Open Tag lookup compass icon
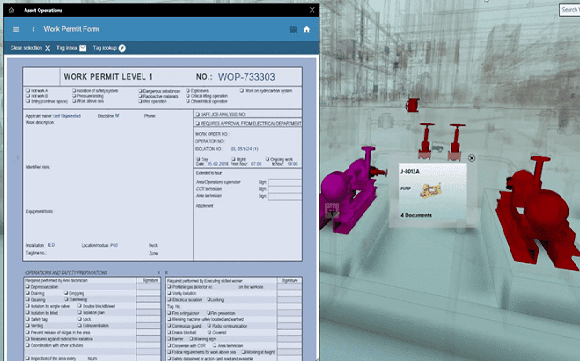This screenshot has height=361, width=580. tap(122, 48)
